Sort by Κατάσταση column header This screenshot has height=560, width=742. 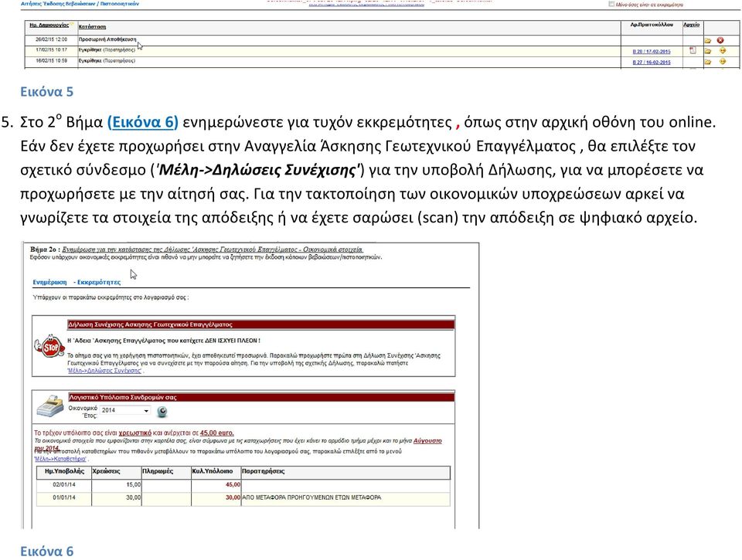pyautogui.click(x=92, y=27)
